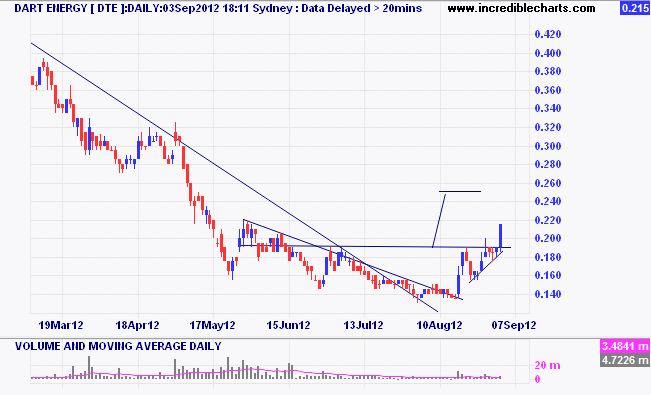
Task: Click the 0.260 price axis label
Action: tap(548, 183)
